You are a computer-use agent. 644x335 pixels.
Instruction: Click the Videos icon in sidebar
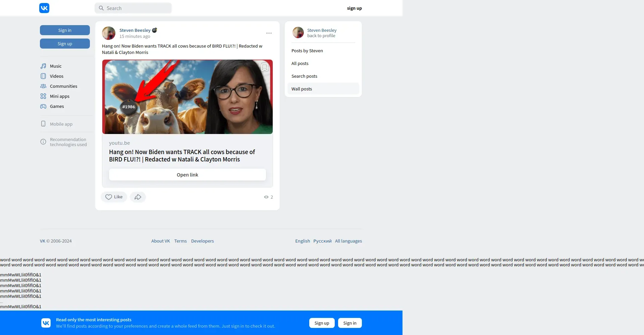coord(43,76)
